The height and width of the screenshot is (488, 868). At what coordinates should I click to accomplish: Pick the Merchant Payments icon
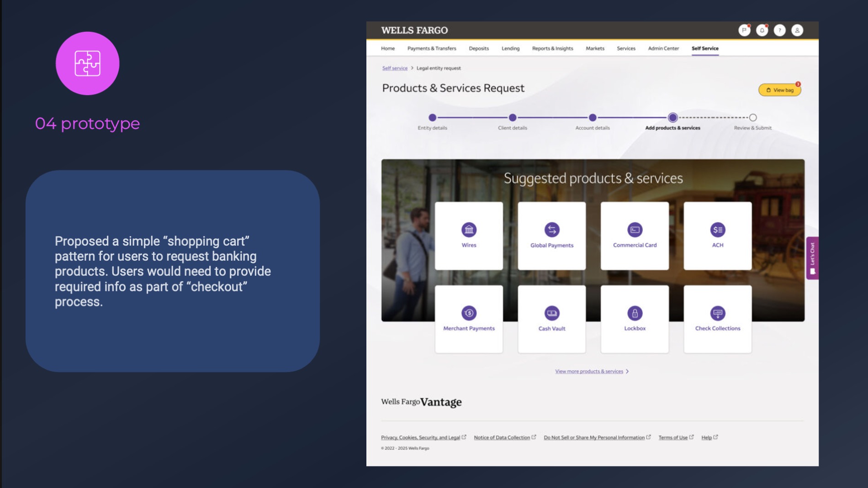pos(469,313)
